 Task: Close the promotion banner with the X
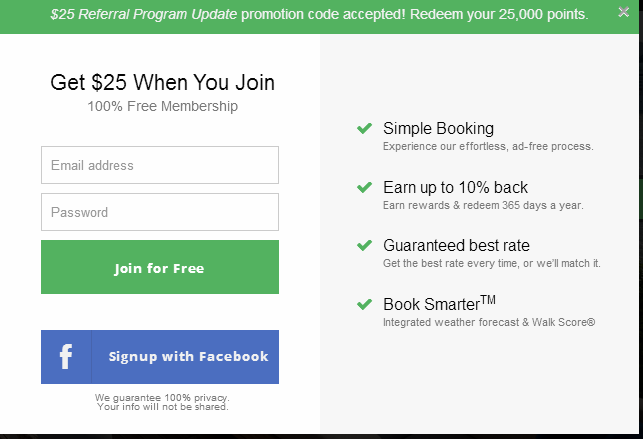[624, 13]
